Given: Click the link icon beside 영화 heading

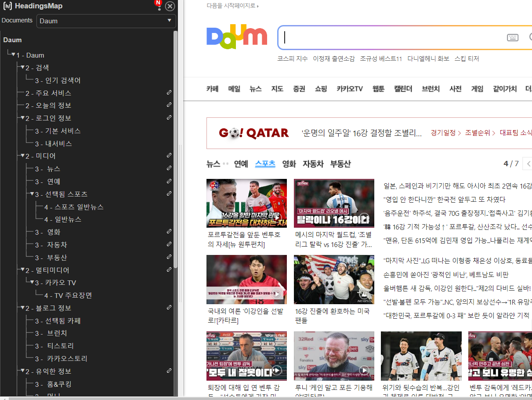Looking at the screenshot, I should [x=169, y=231].
